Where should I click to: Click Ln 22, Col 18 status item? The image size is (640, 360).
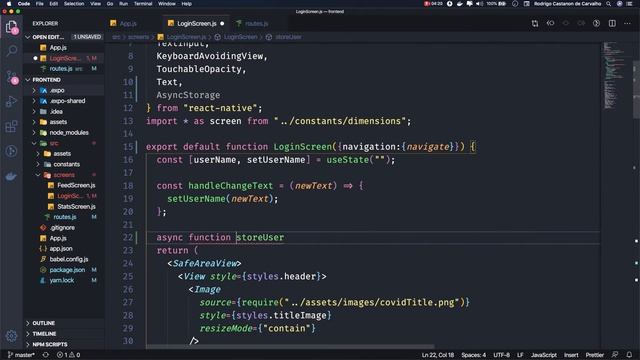click(438, 355)
